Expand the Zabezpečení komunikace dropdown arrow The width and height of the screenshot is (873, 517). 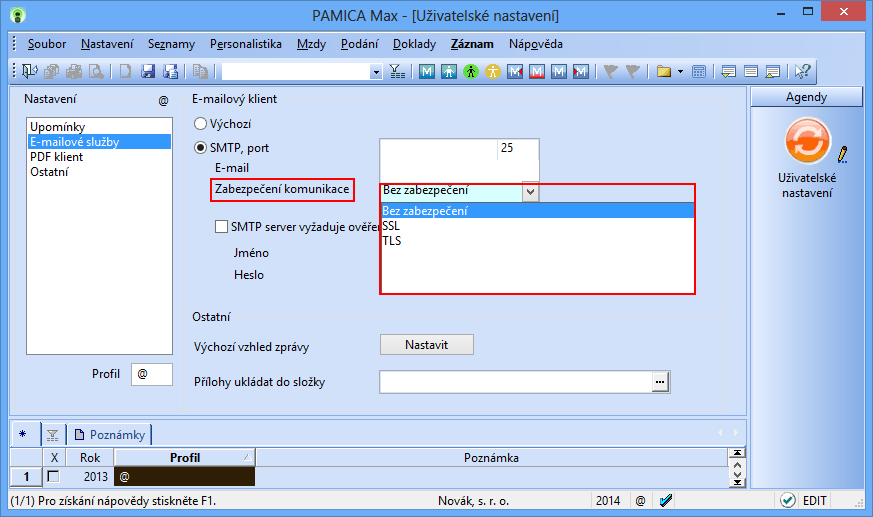[531, 192]
